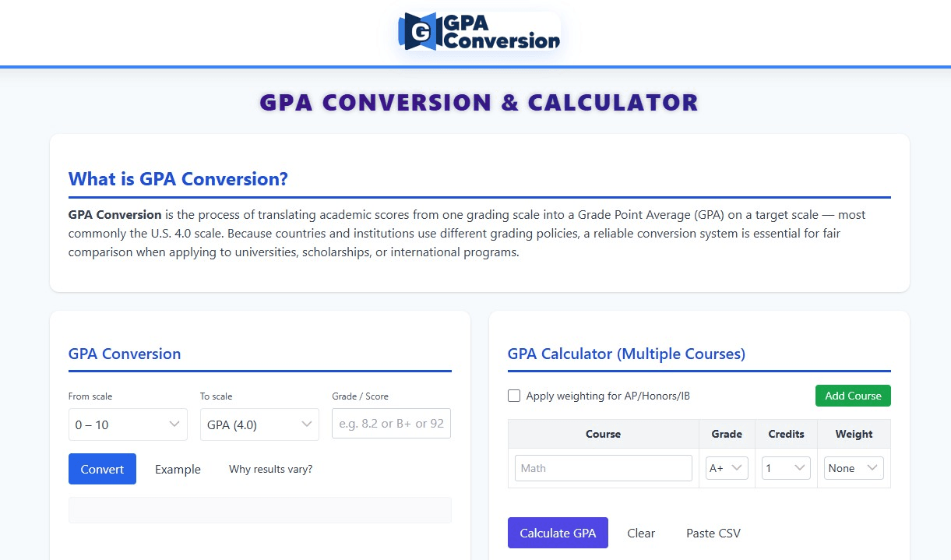Open the From scale dropdown

tap(128, 424)
